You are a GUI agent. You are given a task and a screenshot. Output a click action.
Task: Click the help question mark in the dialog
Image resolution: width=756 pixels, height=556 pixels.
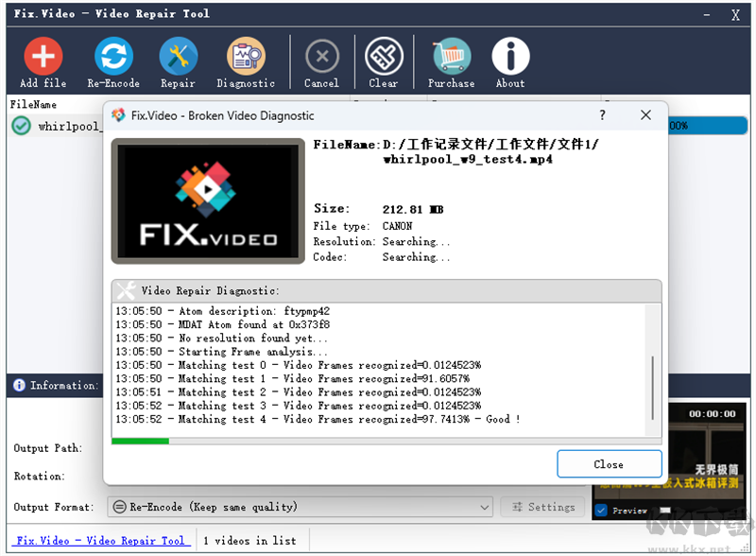pos(602,115)
